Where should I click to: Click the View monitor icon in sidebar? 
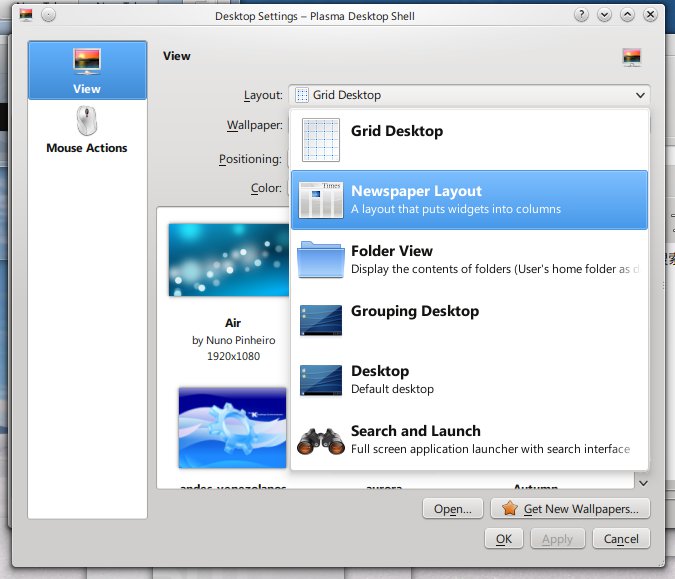87,61
